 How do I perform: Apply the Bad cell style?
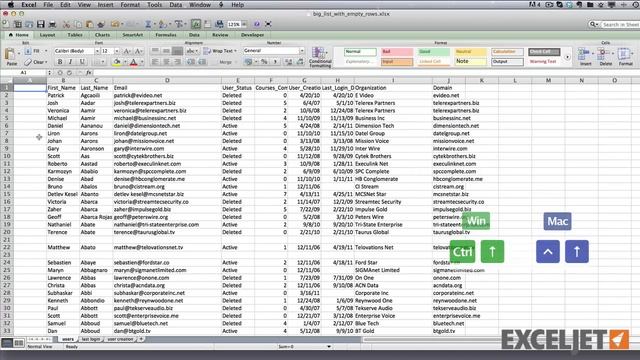[397, 51]
